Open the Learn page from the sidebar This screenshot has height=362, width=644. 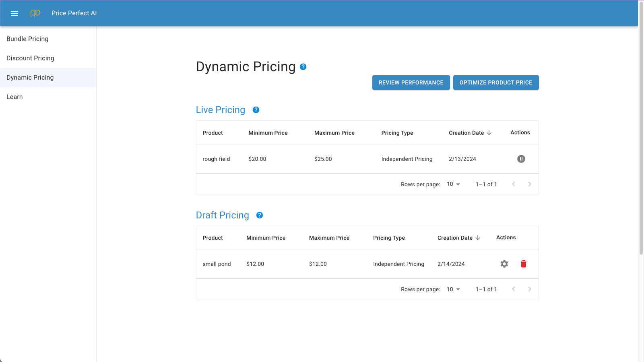point(14,97)
